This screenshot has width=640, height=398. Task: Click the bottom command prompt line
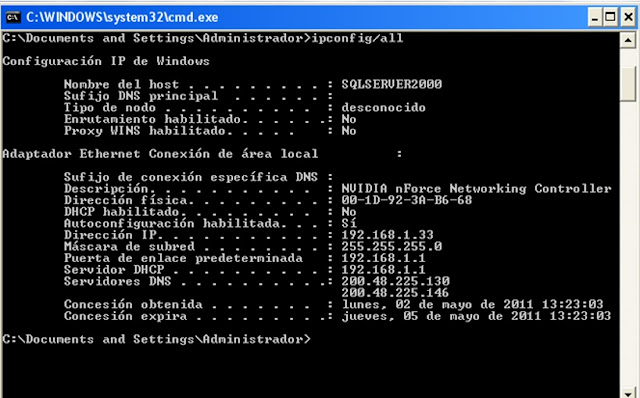click(156, 339)
